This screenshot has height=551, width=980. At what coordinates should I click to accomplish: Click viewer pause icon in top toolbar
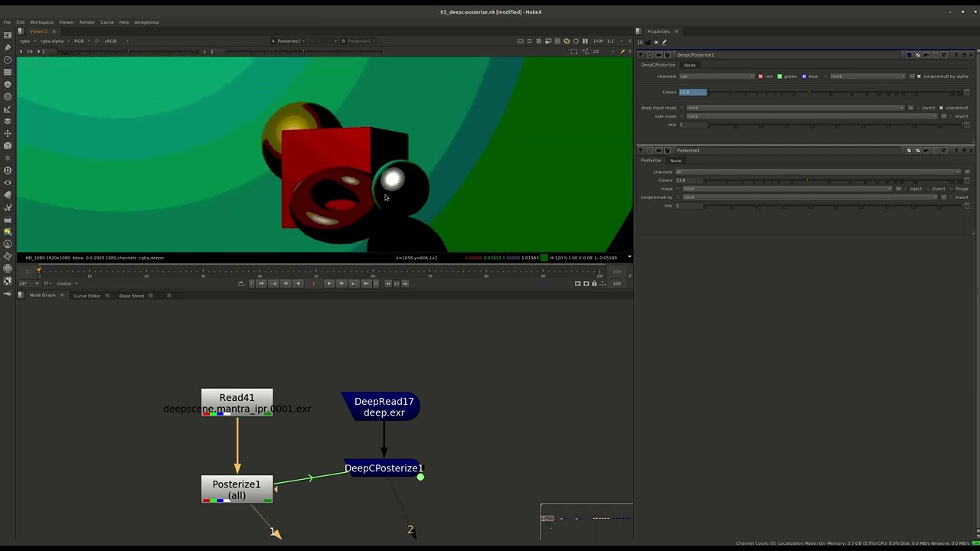point(586,41)
